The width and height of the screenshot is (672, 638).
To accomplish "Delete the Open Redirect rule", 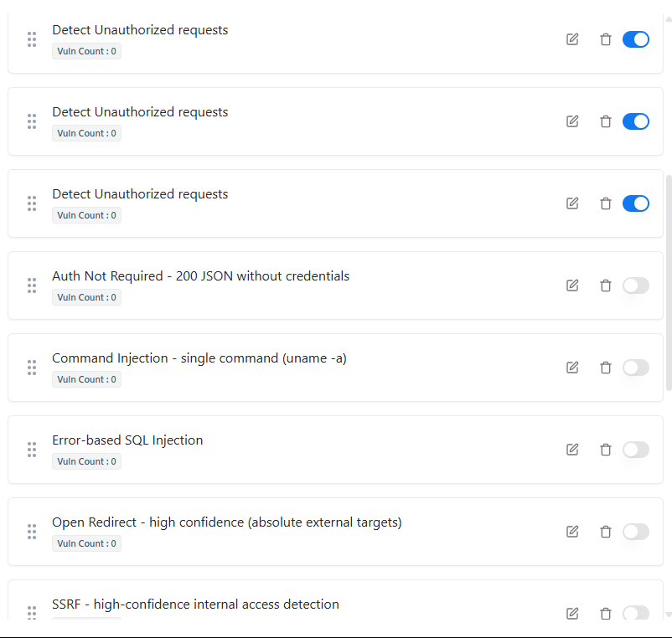I will tap(606, 532).
